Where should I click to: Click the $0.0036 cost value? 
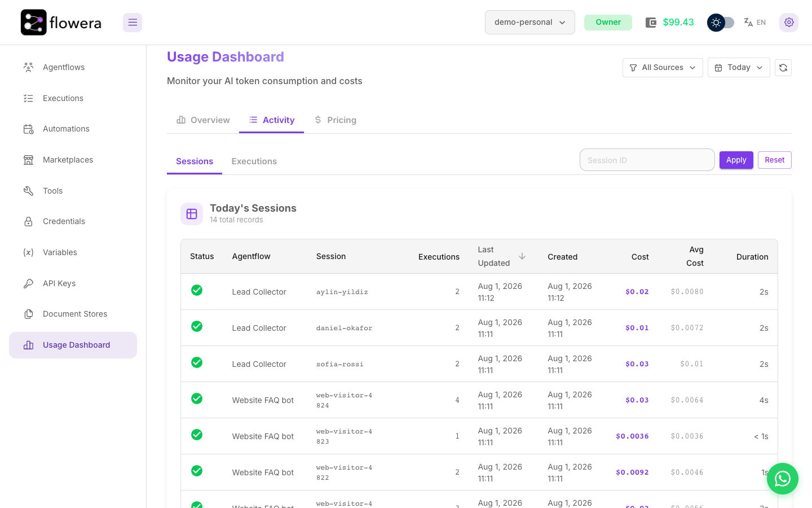tap(632, 436)
